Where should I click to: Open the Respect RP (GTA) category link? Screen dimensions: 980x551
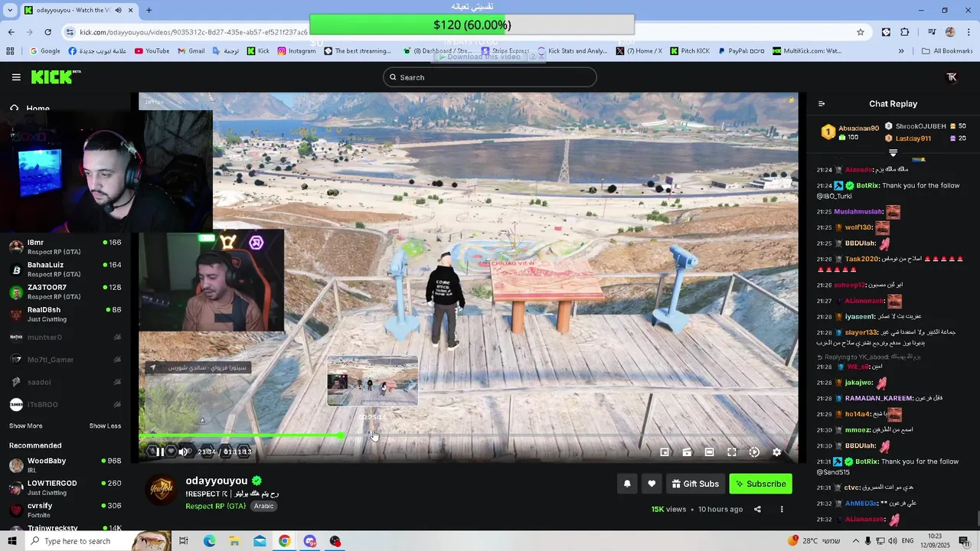pyautogui.click(x=217, y=507)
